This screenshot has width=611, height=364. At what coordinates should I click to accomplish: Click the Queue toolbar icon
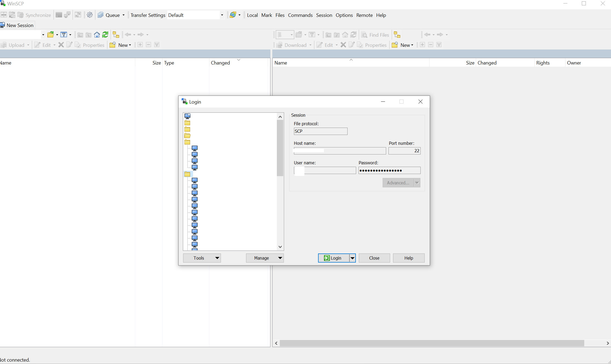click(x=101, y=15)
